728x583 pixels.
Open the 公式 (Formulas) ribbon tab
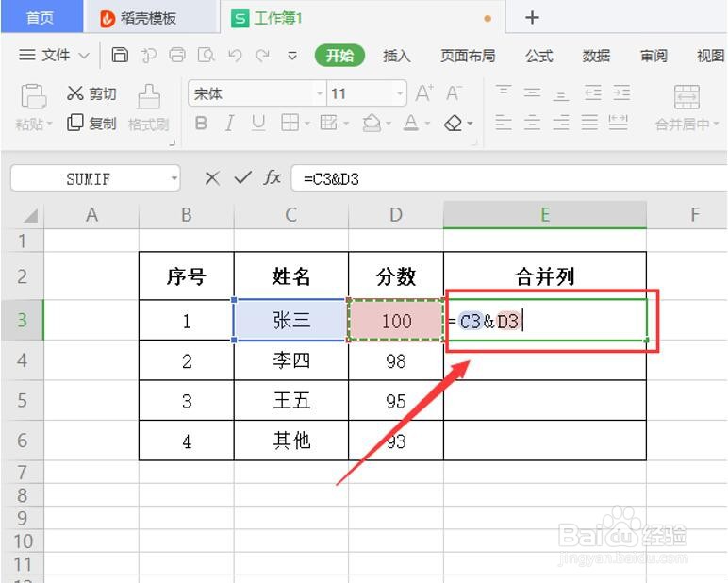(539, 56)
